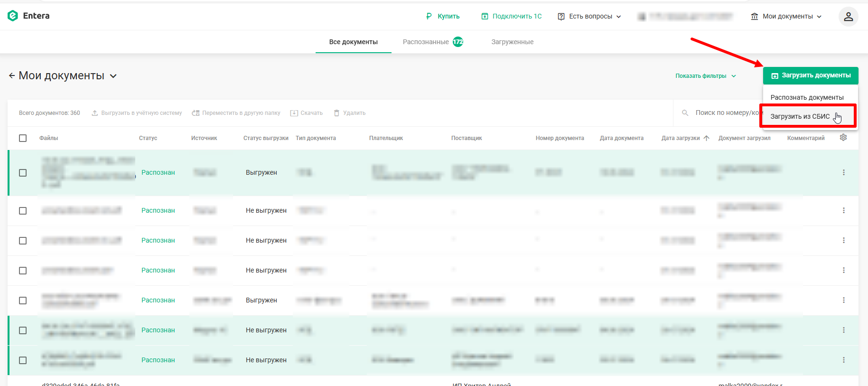Click the back arrow beside Мои документы heading
The image size is (868, 386).
click(x=12, y=75)
